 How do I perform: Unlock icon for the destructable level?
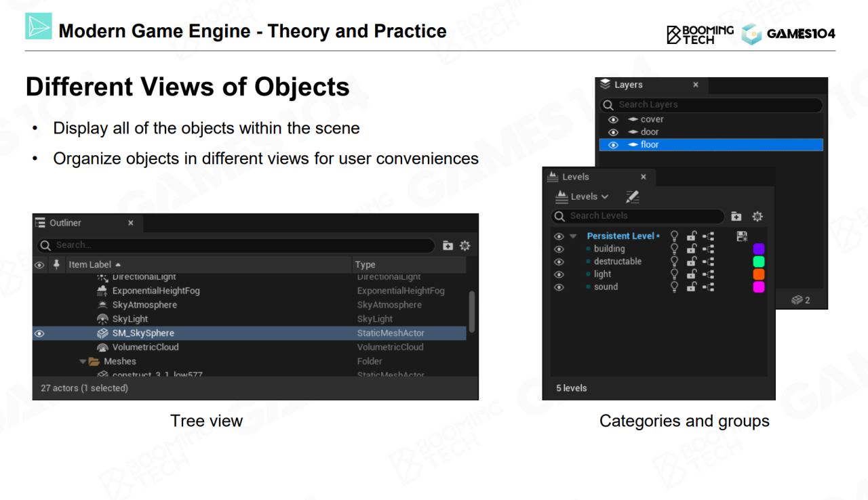[x=691, y=262]
